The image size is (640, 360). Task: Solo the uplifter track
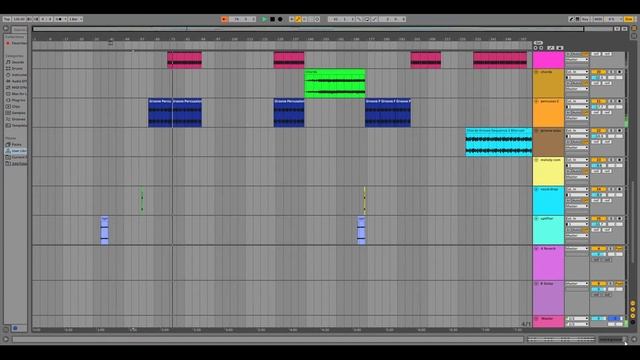coord(611,219)
